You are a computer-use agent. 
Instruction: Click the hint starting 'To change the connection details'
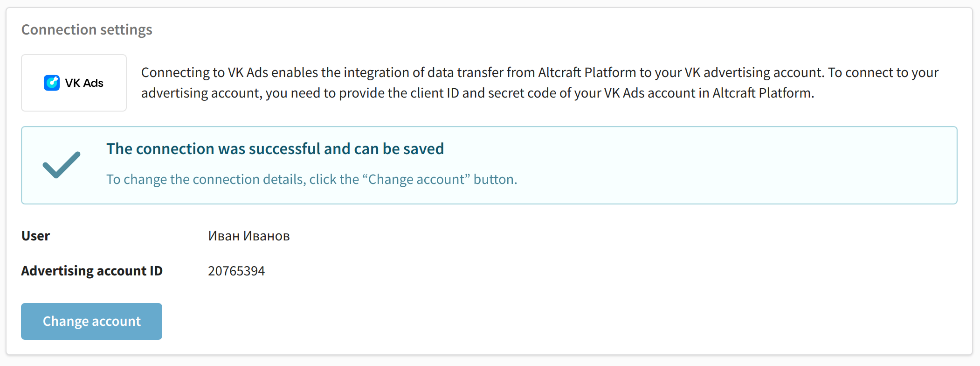(x=312, y=179)
